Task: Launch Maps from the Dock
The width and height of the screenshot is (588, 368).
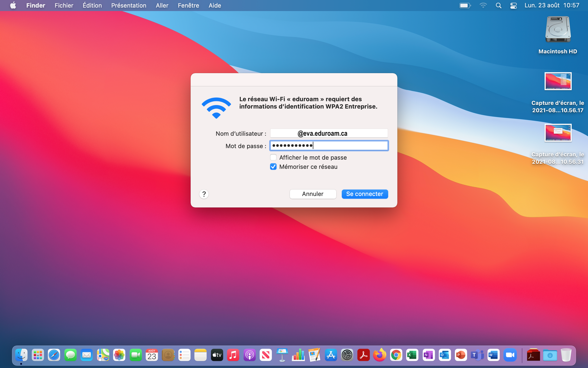Action: [103, 355]
